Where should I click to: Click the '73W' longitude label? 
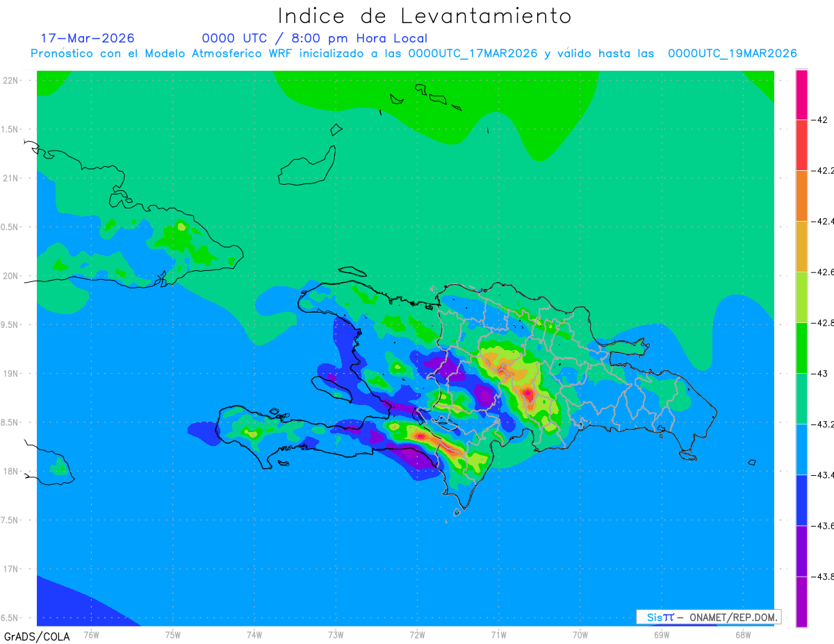[x=336, y=635]
